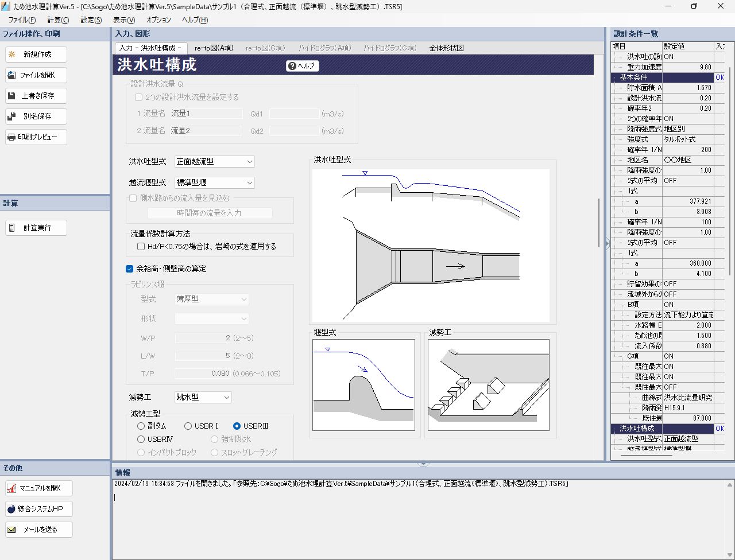
Task: Click the 新規作成 button
Action: [x=36, y=55]
